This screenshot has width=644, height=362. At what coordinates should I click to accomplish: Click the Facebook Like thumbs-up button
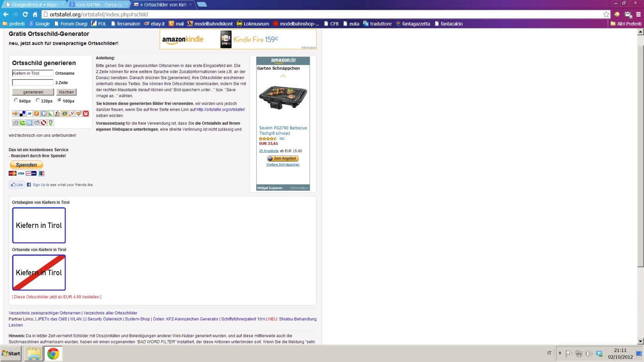(17, 185)
